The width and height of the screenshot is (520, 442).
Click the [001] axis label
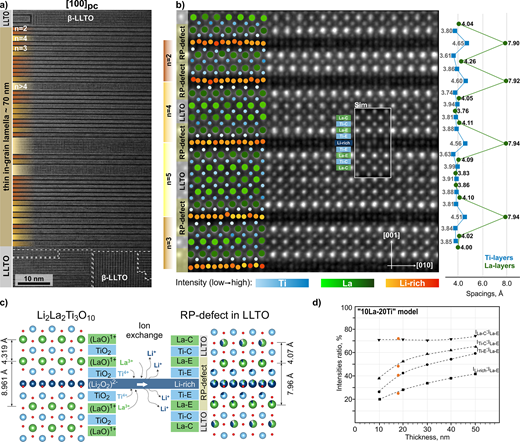(x=391, y=235)
